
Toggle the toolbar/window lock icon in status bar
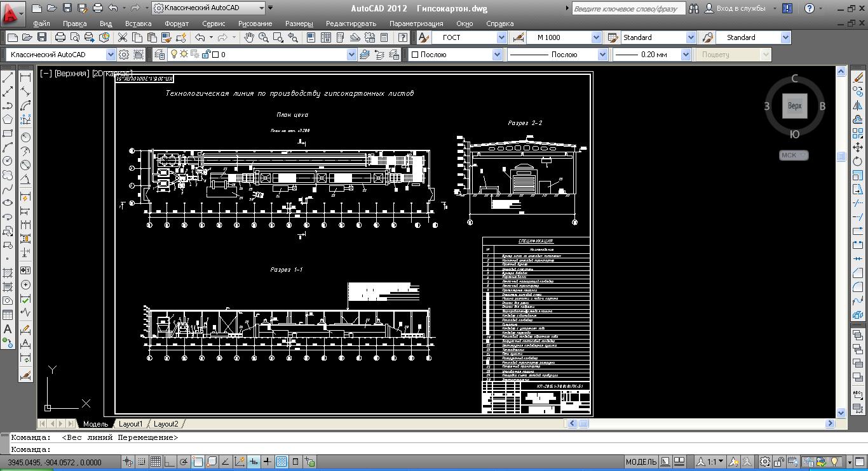point(779,462)
